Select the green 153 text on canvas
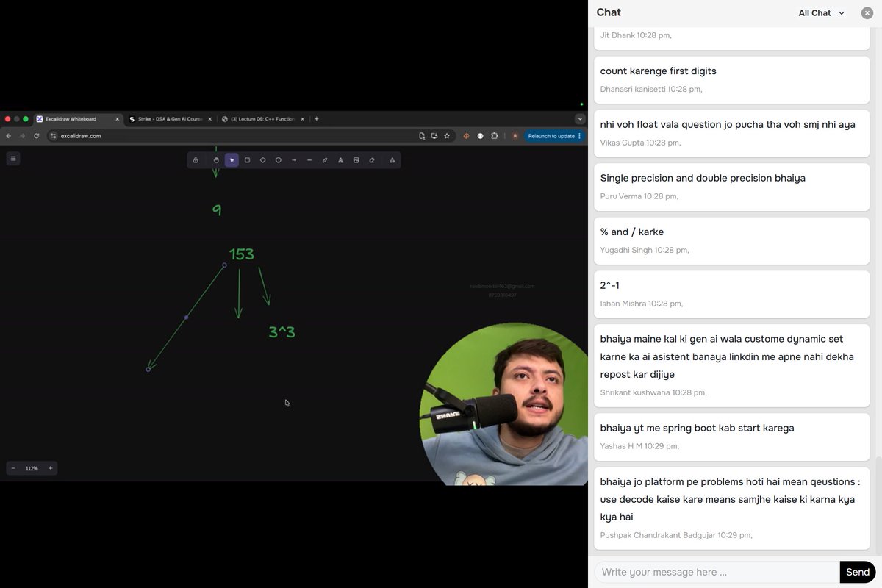The height and width of the screenshot is (588, 882). 242,254
